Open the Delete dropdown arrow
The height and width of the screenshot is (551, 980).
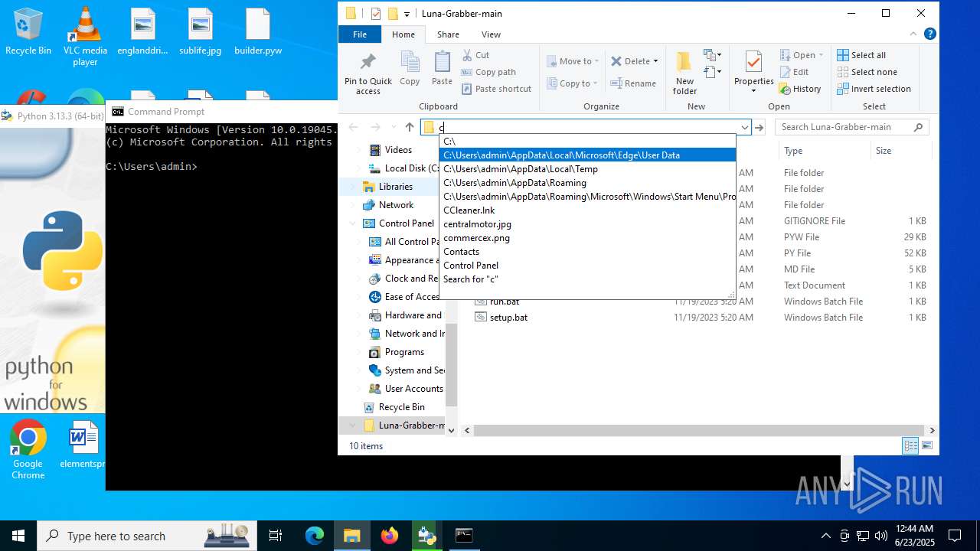(x=655, y=61)
